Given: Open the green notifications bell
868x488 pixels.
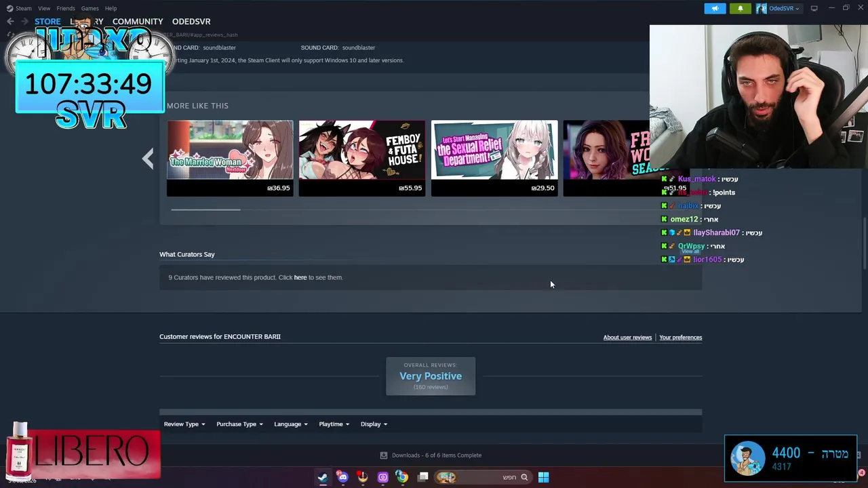Looking at the screenshot, I should coord(740,8).
